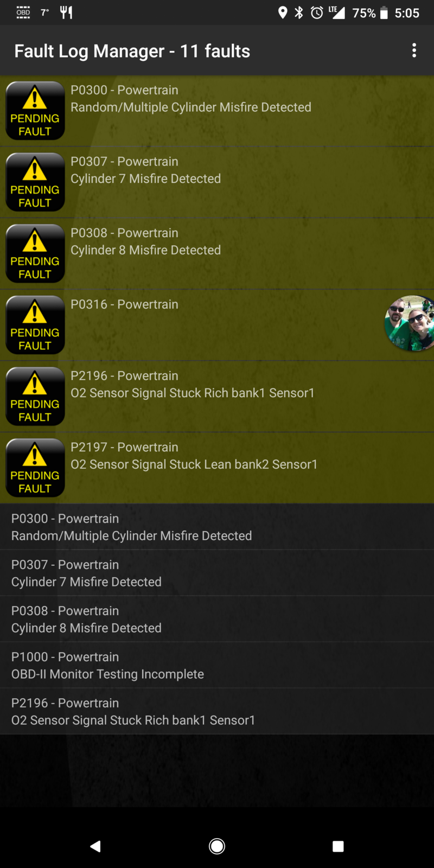The image size is (434, 868).
Task: Tap pending fault icon for P0316
Action: point(35,325)
